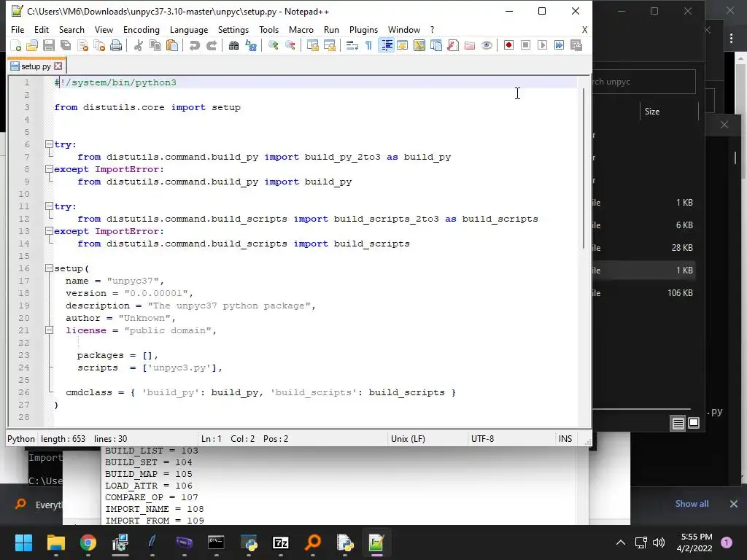Click Show all downloads link

(692, 504)
